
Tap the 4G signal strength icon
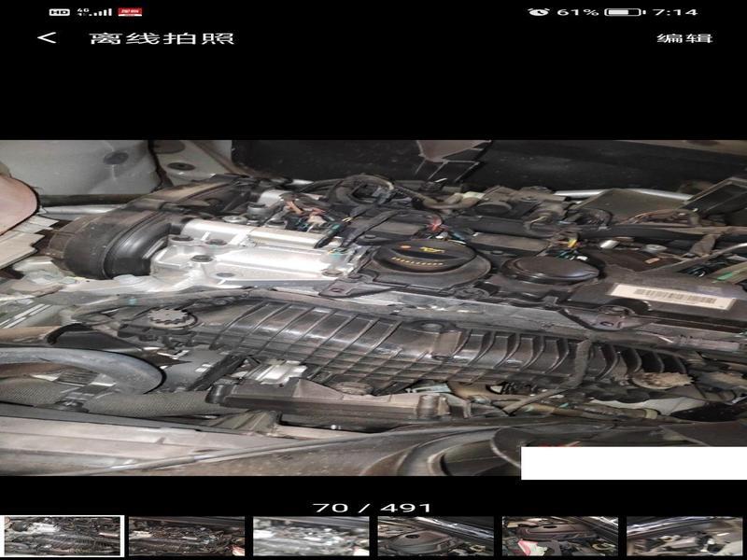pos(94,12)
